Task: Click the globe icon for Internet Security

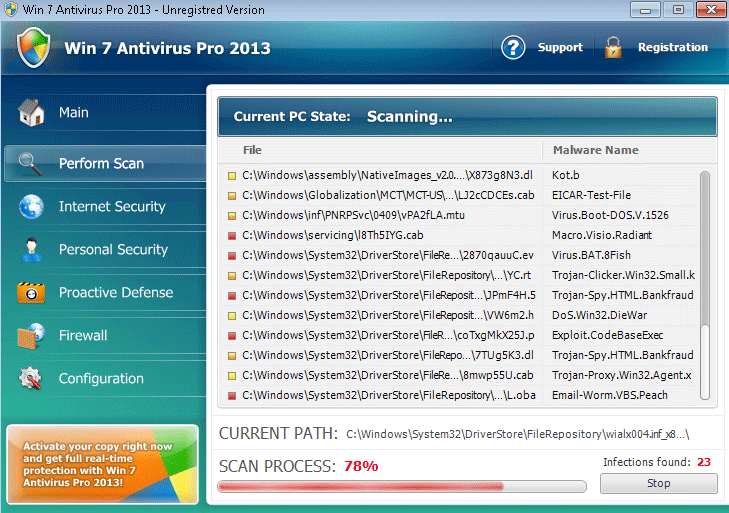Action: click(32, 207)
